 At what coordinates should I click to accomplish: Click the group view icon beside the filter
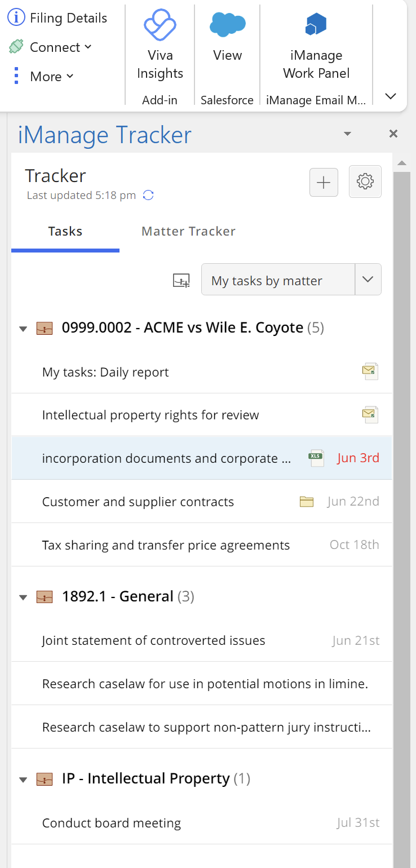[181, 280]
